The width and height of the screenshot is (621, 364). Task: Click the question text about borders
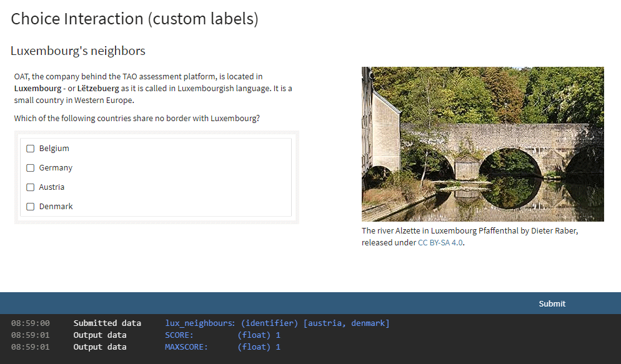pyautogui.click(x=137, y=118)
